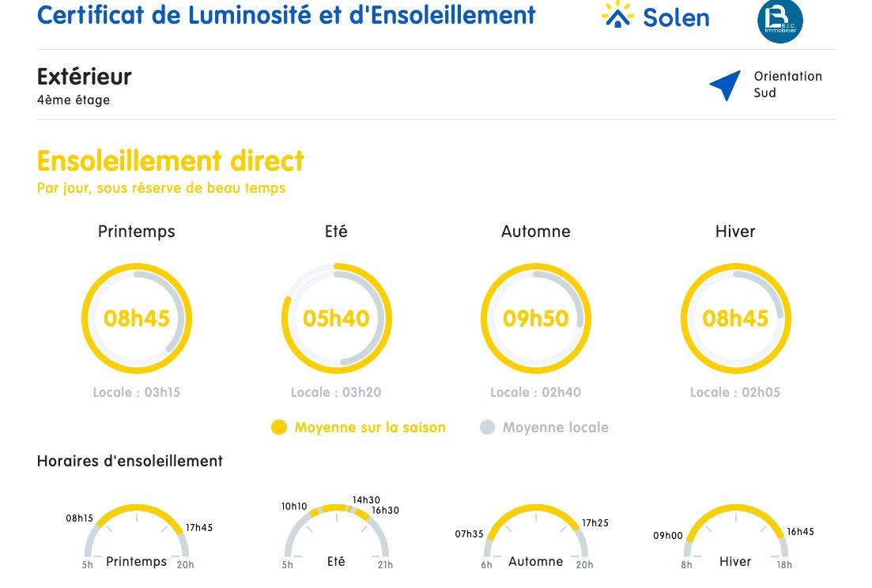
Task: Click the Printemps 08h45 sunshine ring
Action: point(137,318)
